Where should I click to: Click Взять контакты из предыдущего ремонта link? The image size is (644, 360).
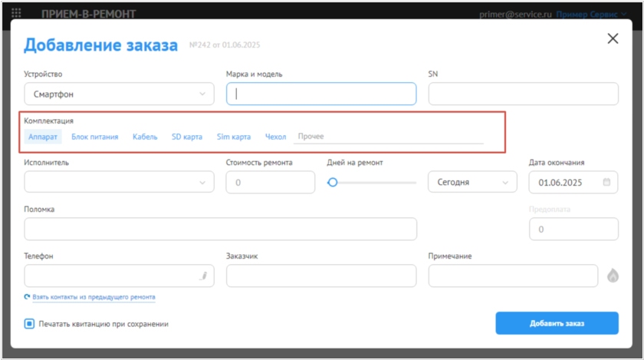[94, 297]
